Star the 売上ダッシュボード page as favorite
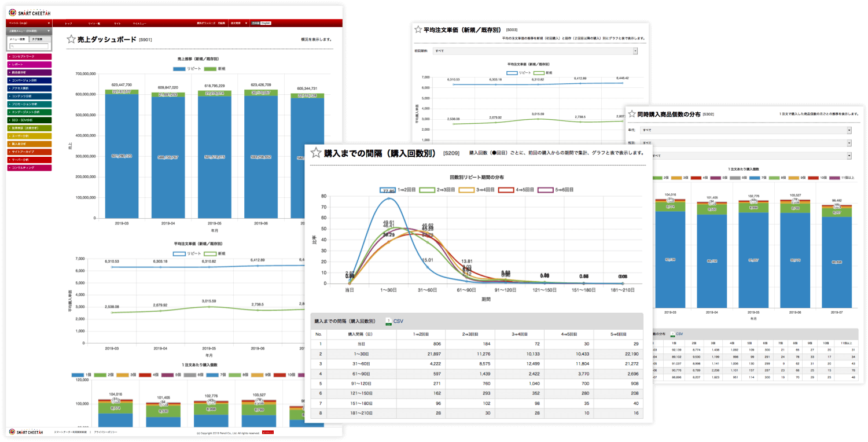The width and height of the screenshot is (868, 442). [x=71, y=39]
